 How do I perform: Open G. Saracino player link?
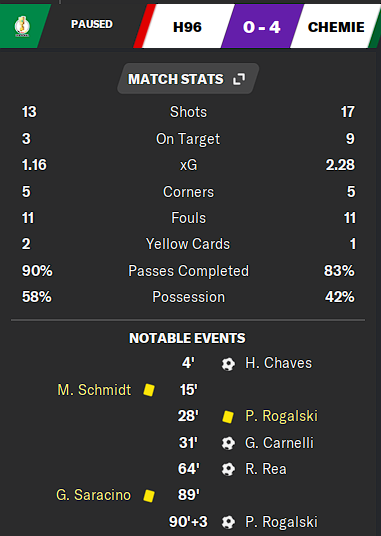[93, 495]
